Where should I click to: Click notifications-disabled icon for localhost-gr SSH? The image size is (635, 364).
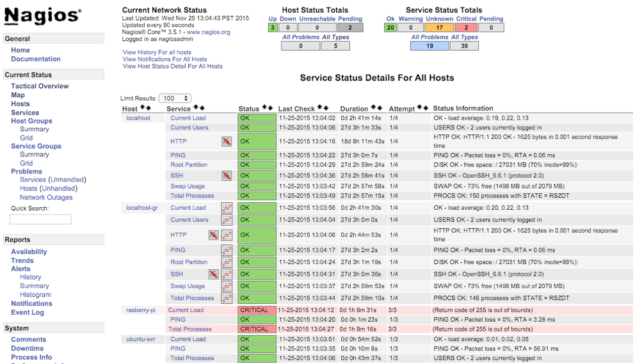(214, 274)
